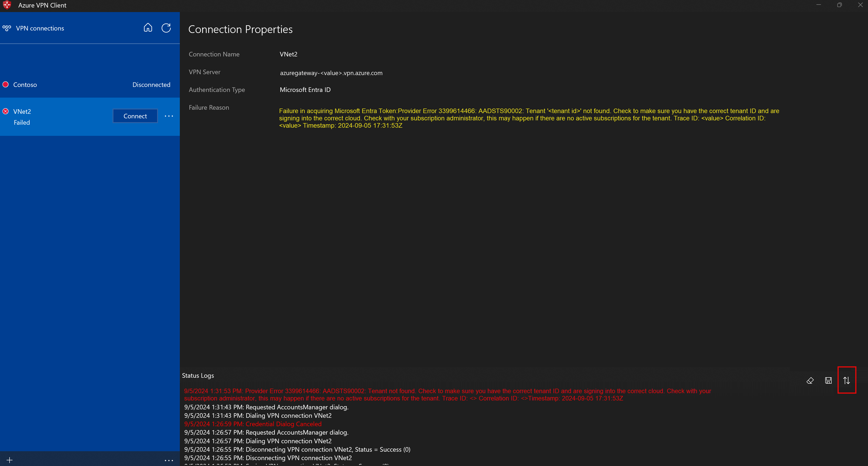This screenshot has width=868, height=466.
Task: Select the VNet2 failed connection entry
Action: pyautogui.click(x=54, y=117)
